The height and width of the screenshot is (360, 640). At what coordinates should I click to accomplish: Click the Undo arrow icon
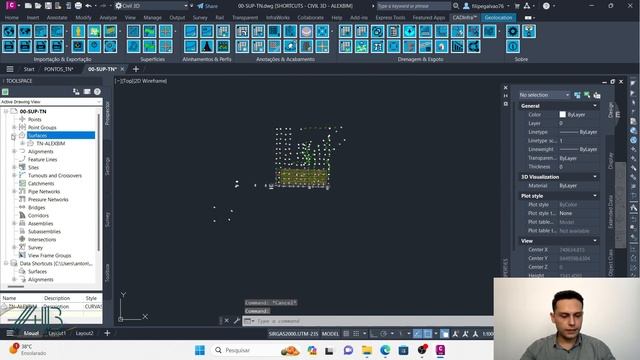click(x=89, y=6)
